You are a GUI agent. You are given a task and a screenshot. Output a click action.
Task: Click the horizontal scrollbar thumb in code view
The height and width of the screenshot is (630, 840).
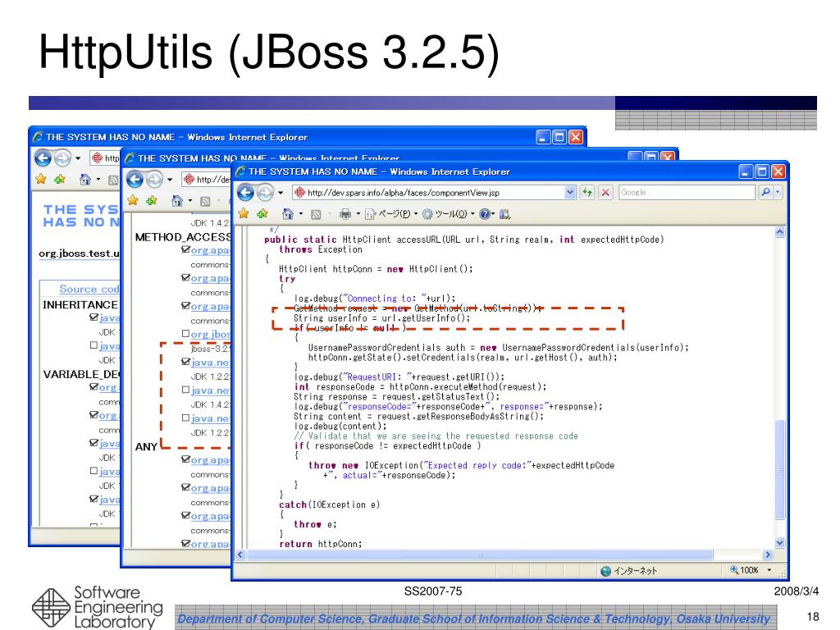[480, 555]
